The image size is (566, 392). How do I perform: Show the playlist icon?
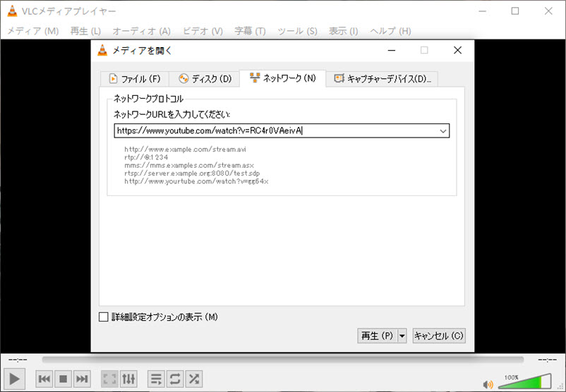[x=156, y=379]
